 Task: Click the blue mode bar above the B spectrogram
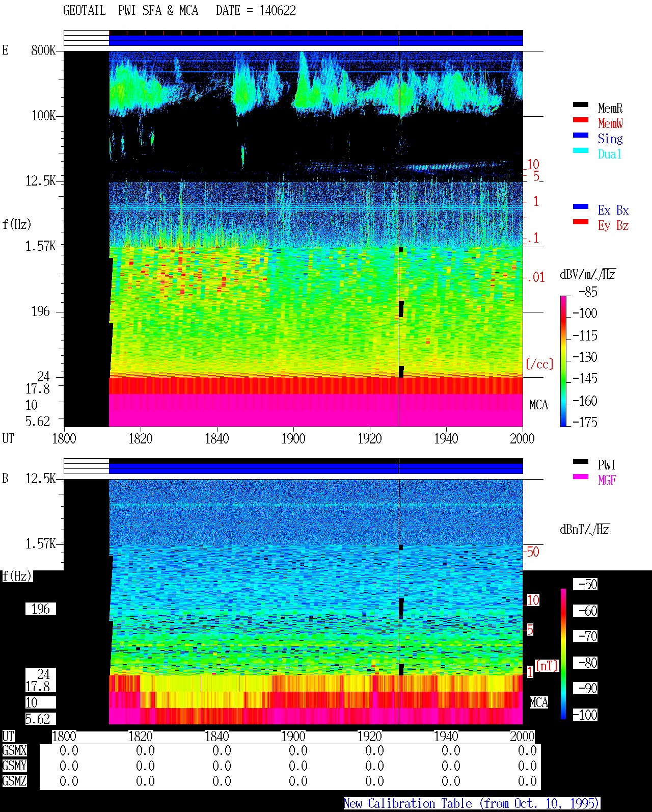[316, 468]
